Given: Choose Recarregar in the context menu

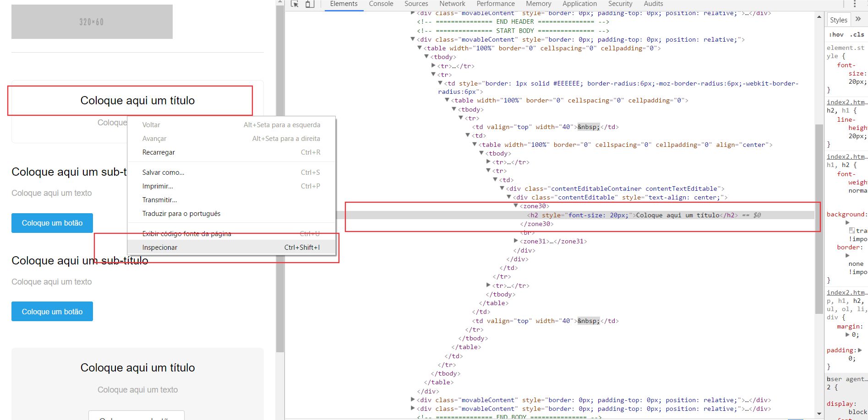Looking at the screenshot, I should (x=231, y=152).
